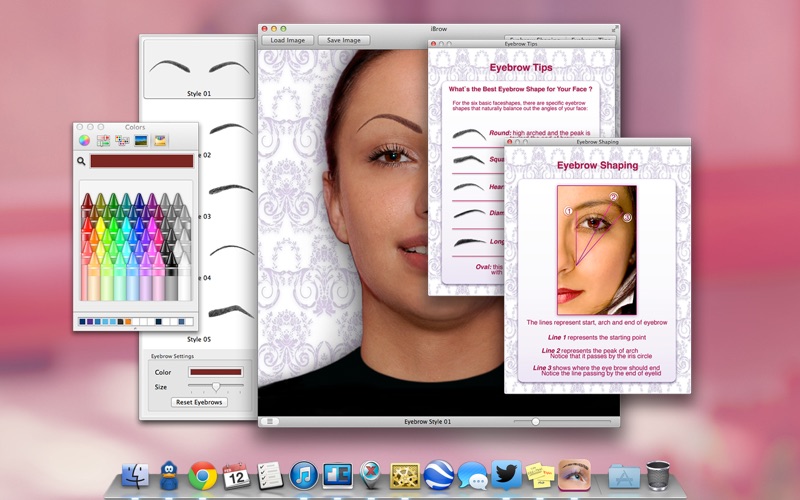Click the best eyebrow shape question heading

520,89
